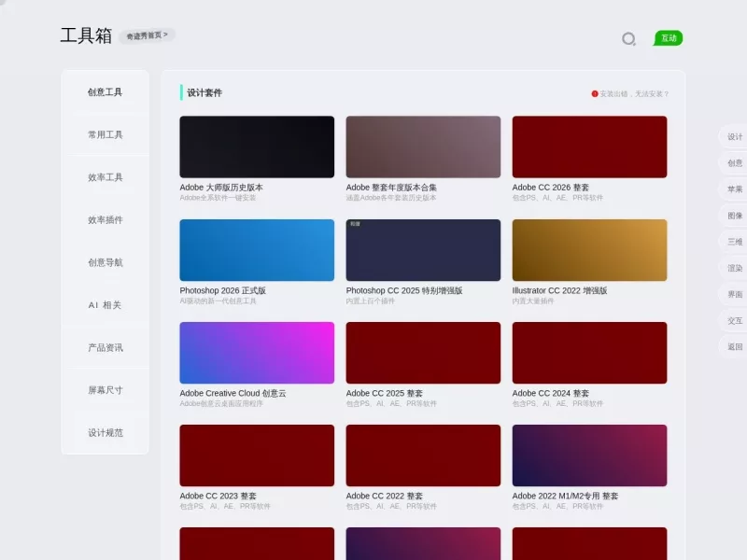Open the Adobe 整套年度版本合集 thumbnail

coord(423,147)
